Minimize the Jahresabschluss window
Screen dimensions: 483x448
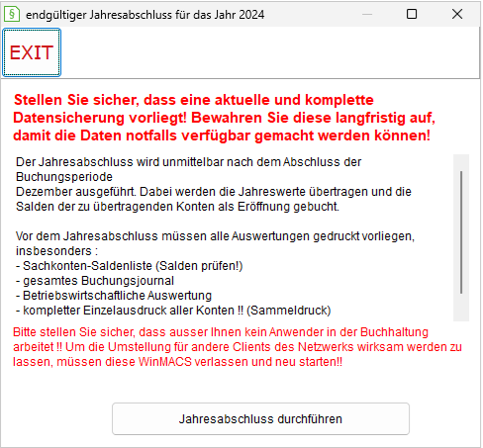click(367, 14)
